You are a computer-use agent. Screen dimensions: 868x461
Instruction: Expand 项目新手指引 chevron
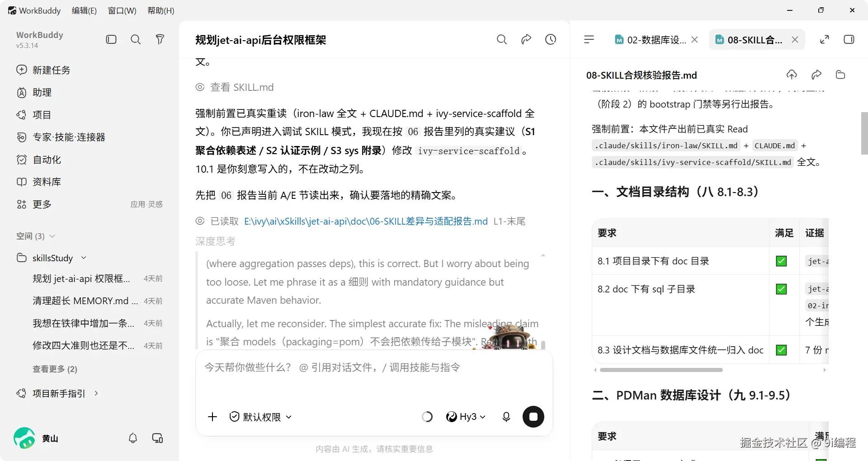click(x=96, y=393)
